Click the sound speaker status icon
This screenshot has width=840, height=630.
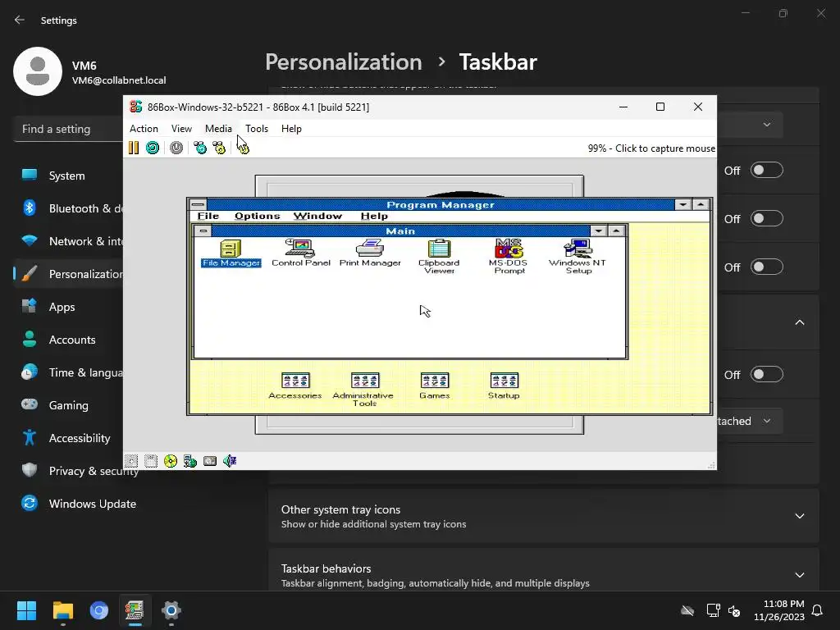pyautogui.click(x=230, y=461)
